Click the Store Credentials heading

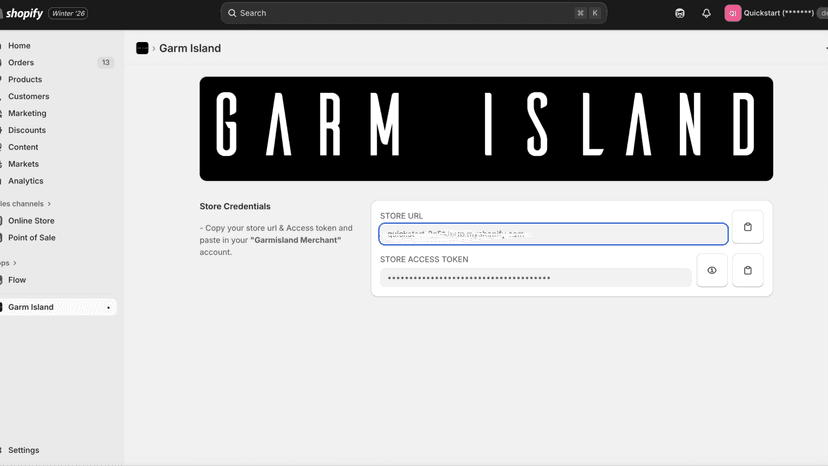tap(235, 206)
